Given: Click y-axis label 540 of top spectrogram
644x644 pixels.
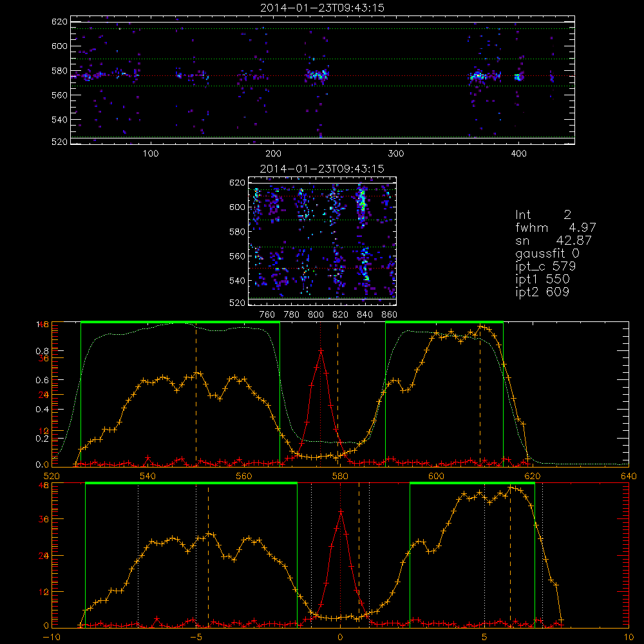Looking at the screenshot, I should click(59, 120).
